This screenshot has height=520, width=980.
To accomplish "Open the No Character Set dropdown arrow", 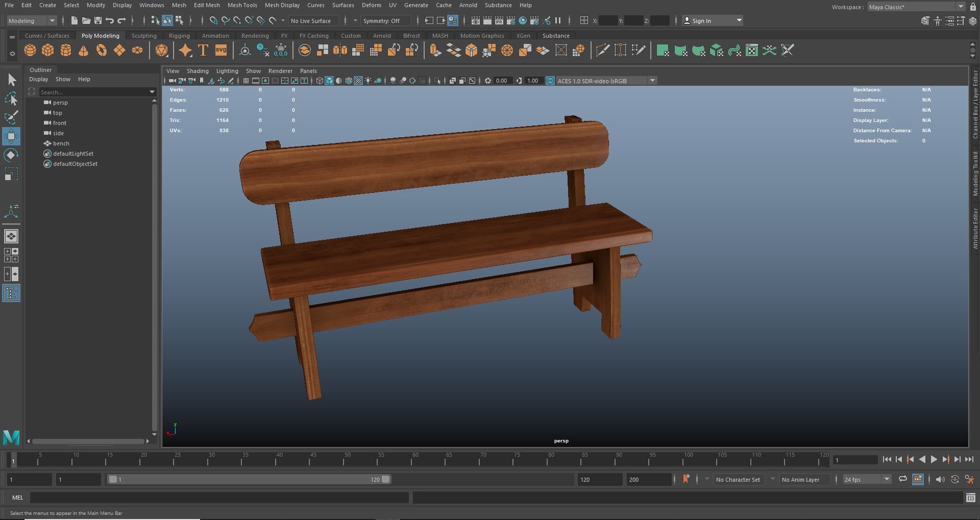I will 707,479.
